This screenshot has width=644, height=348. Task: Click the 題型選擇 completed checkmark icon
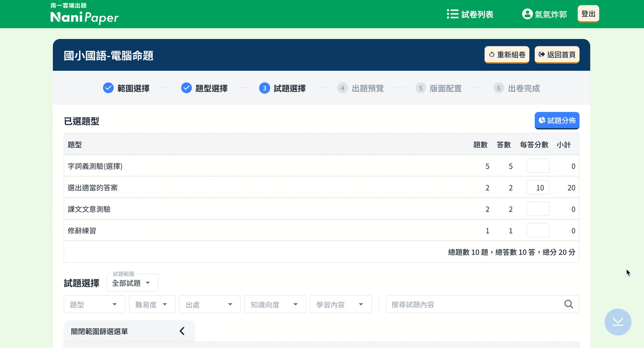point(186,88)
